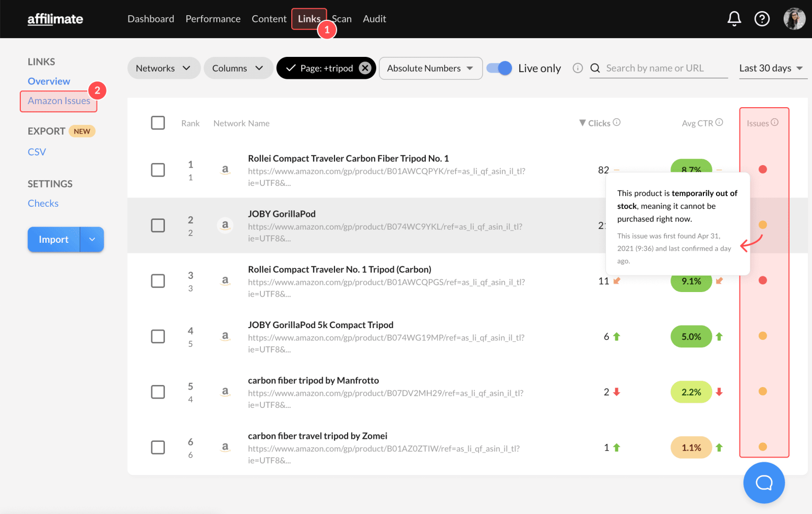Open the notifications bell

pyautogui.click(x=734, y=19)
